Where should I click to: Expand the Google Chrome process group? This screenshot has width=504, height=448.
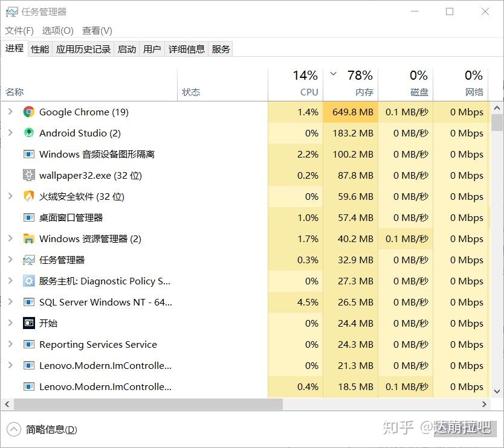pos(10,112)
